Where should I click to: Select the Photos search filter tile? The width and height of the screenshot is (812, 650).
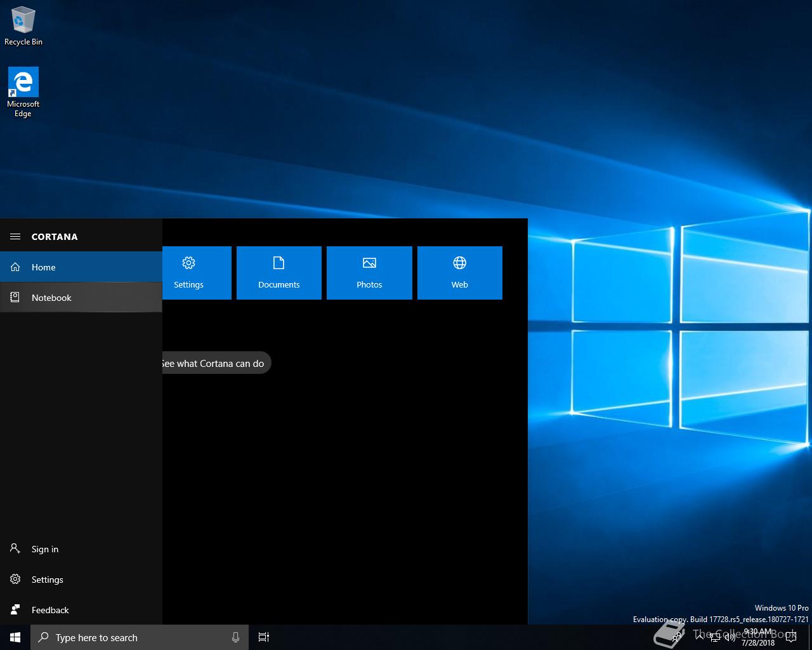pos(369,273)
